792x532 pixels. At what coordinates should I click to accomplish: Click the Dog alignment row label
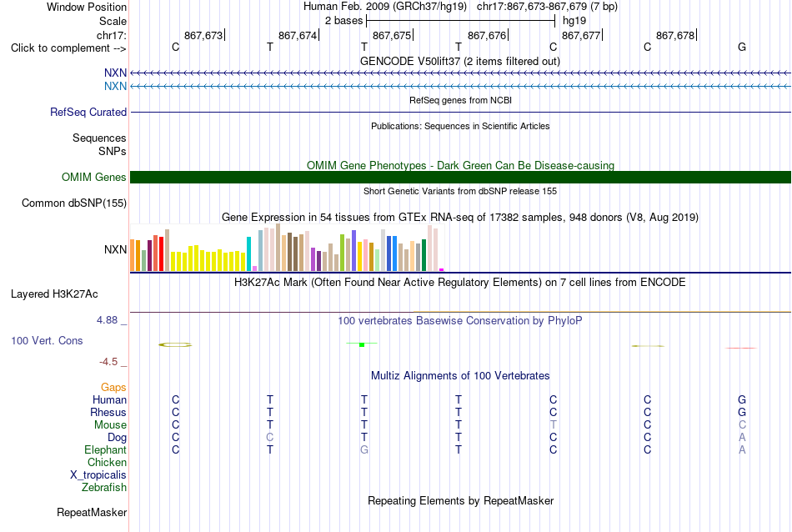(x=117, y=438)
